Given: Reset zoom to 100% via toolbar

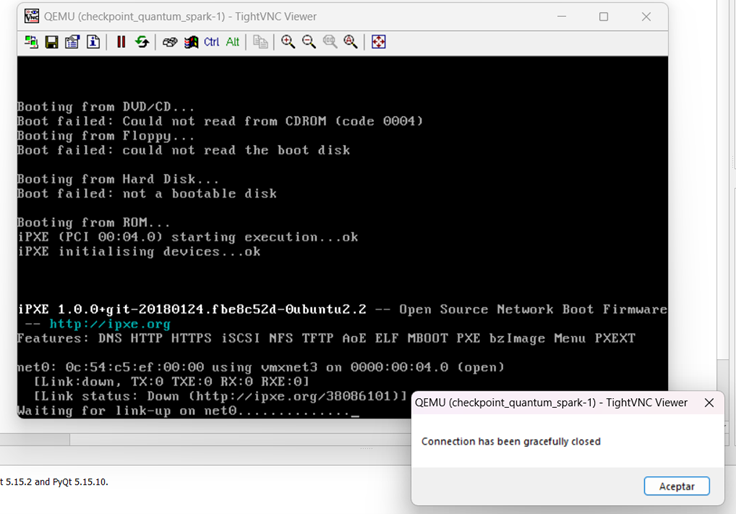Looking at the screenshot, I should pyautogui.click(x=330, y=42).
